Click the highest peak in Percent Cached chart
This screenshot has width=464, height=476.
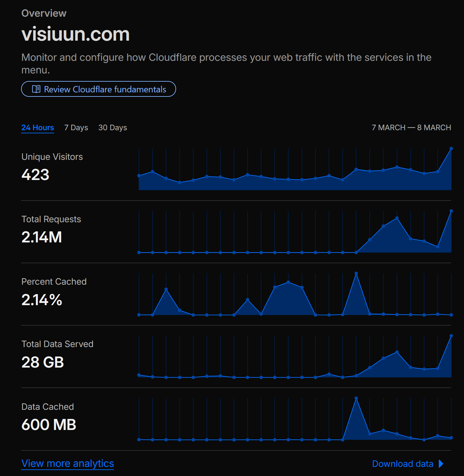point(356,273)
